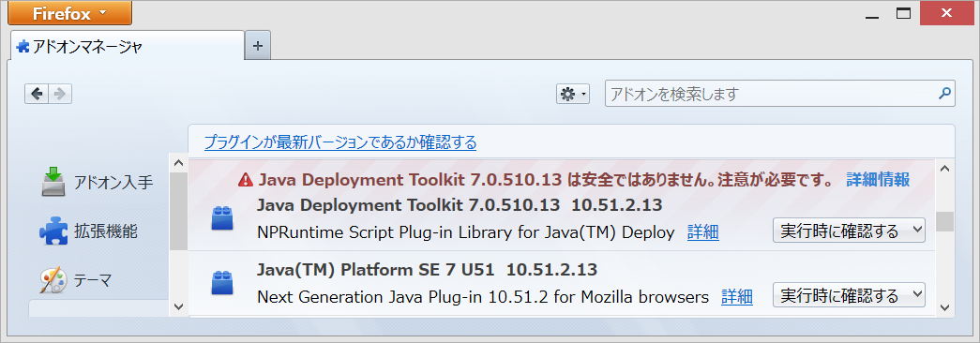980x343 pixels.
Task: Open the テーマ palette category
Action: click(x=53, y=280)
